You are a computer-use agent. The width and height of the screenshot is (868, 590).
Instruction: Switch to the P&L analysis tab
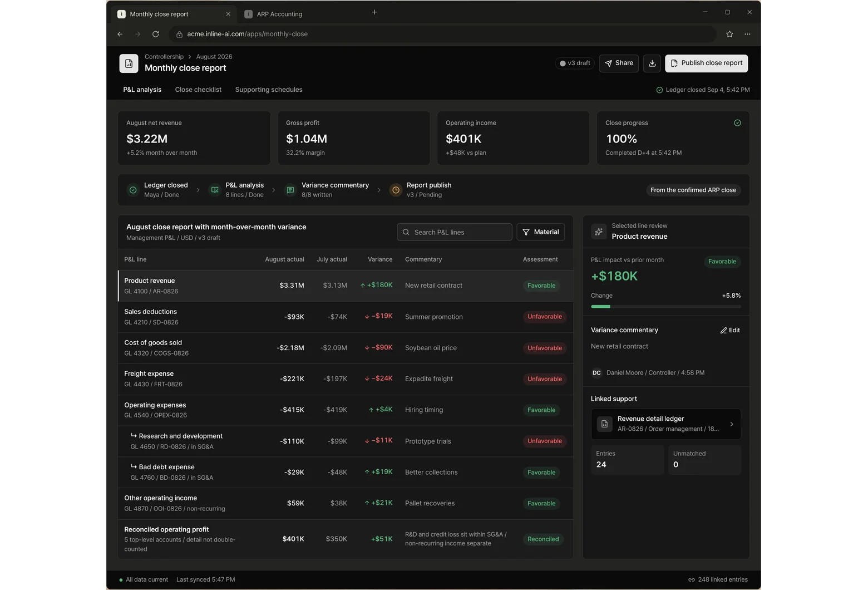coord(142,90)
